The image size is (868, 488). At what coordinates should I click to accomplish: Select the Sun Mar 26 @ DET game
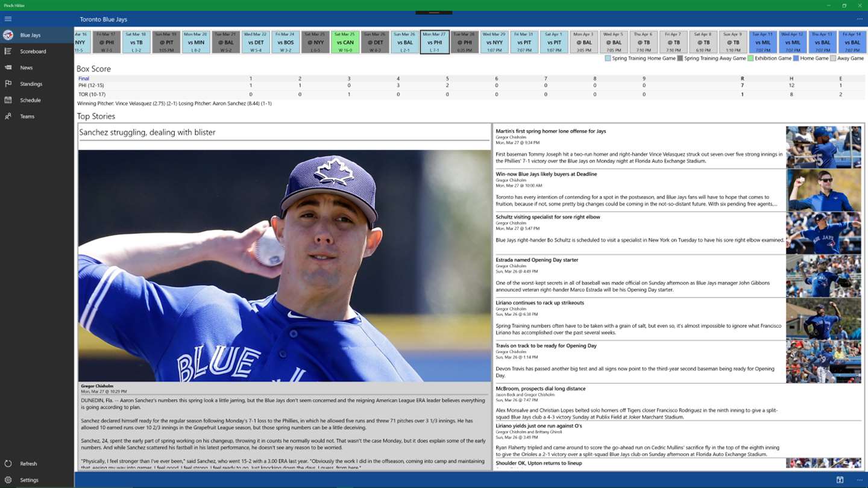click(375, 42)
